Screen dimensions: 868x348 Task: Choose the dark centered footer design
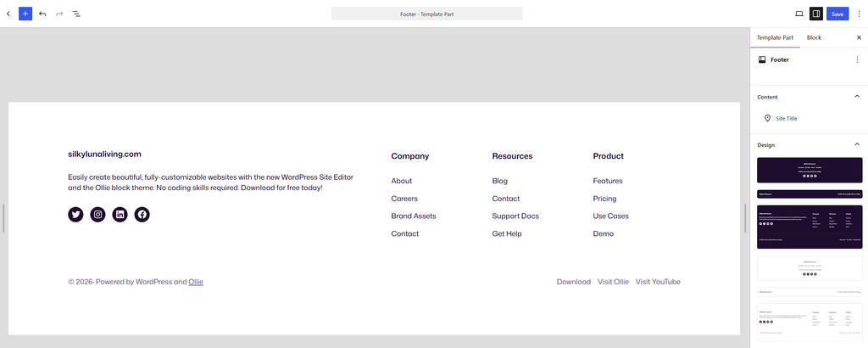[810, 170]
